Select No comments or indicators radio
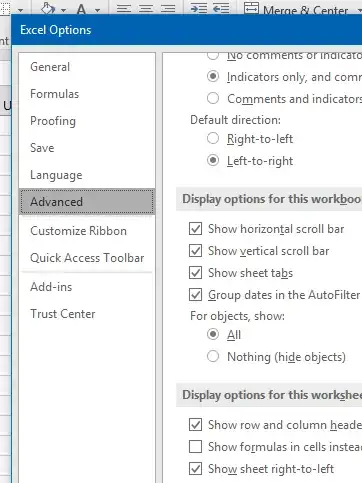The height and width of the screenshot is (483, 362). coord(213,56)
